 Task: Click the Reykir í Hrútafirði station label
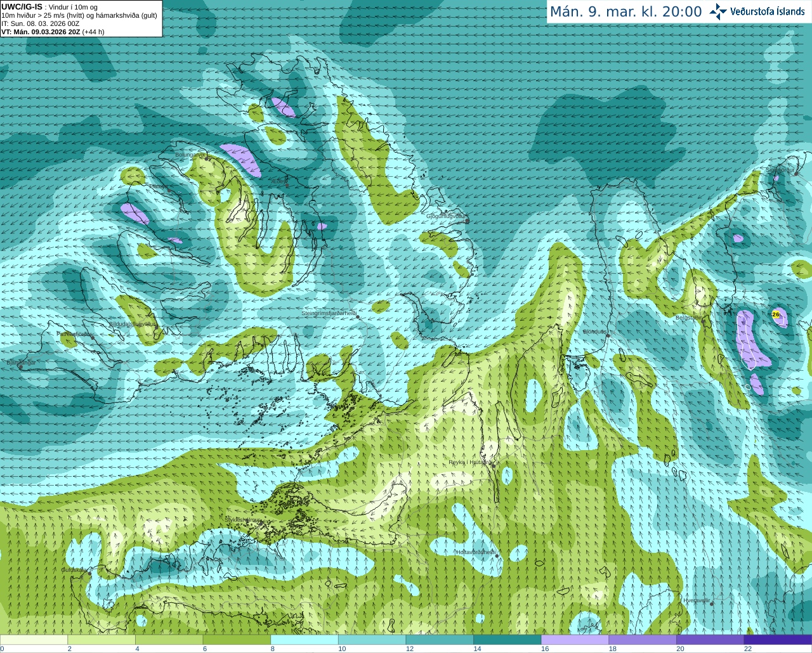pyautogui.click(x=470, y=462)
